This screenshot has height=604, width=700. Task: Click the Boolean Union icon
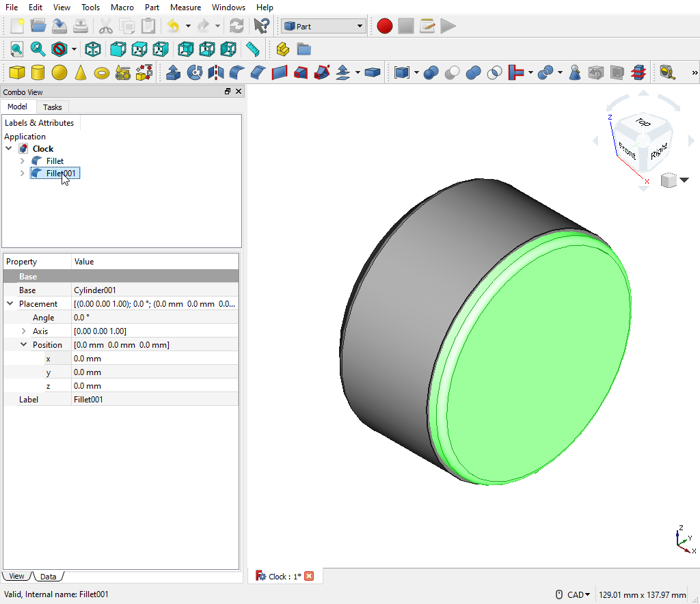(473, 72)
